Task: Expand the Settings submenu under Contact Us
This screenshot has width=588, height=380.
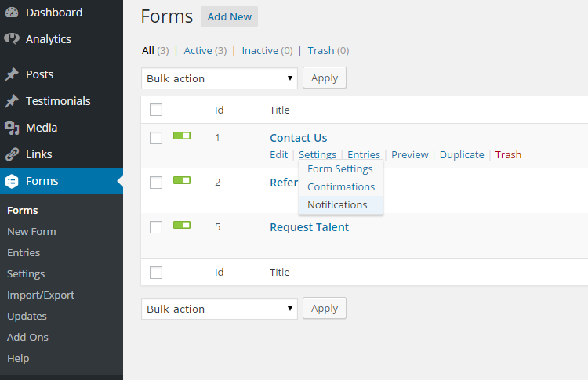Action: (318, 155)
